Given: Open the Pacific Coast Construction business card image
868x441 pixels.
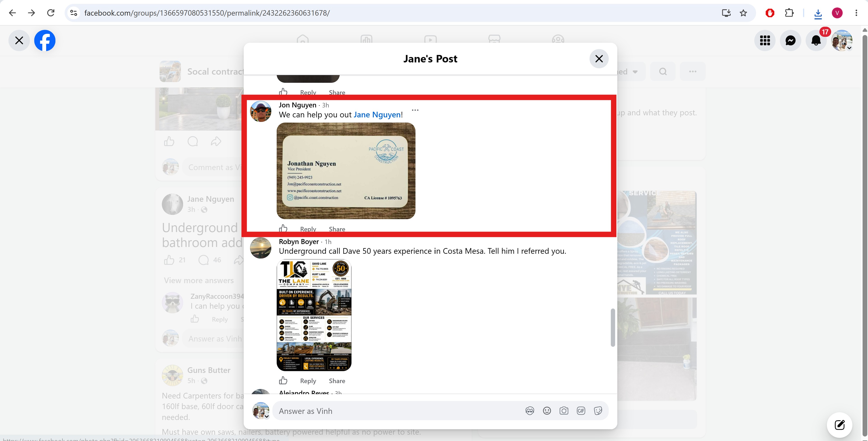Looking at the screenshot, I should pyautogui.click(x=346, y=171).
